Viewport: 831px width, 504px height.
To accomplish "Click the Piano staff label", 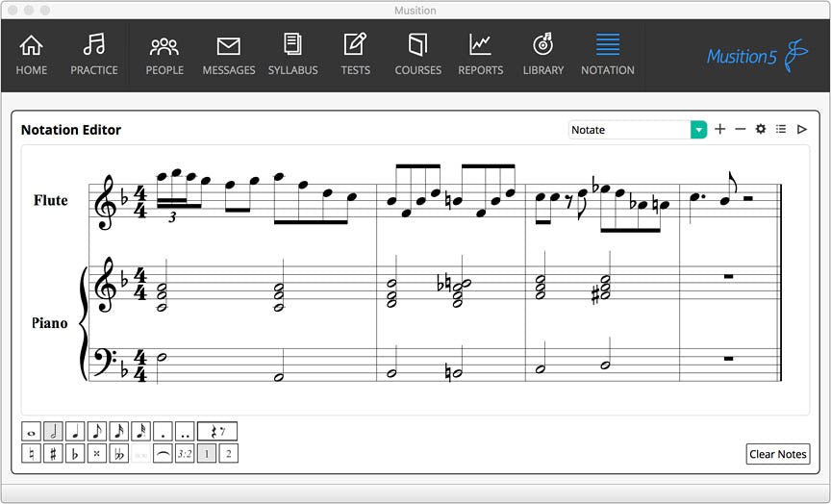I will click(49, 323).
